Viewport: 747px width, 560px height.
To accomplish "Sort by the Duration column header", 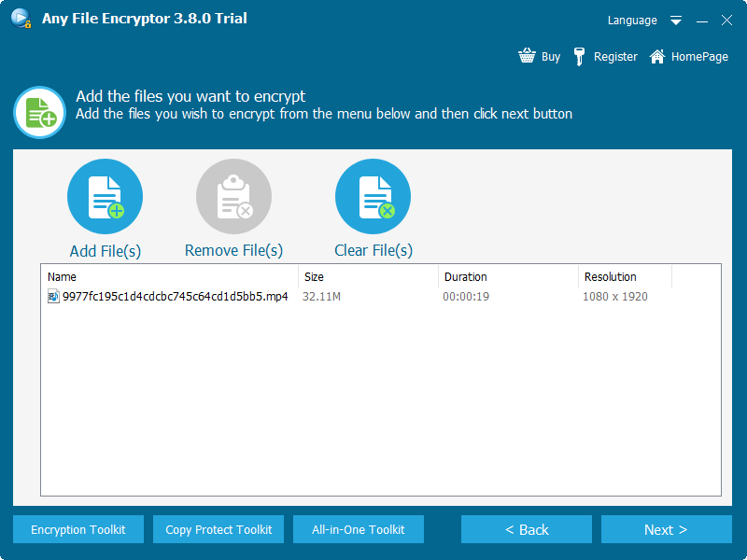I will [508, 276].
